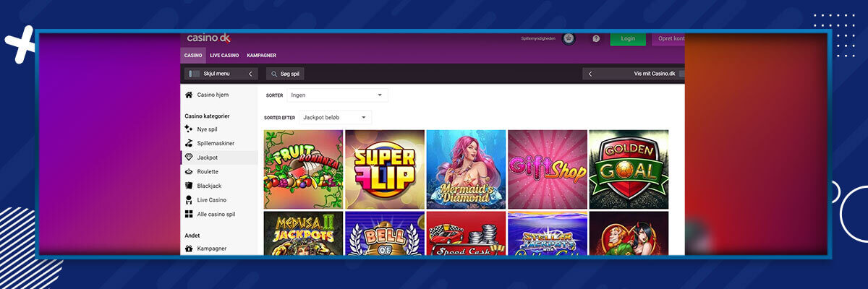Select Blackjack category label
This screenshot has height=289, width=868.
point(210,186)
